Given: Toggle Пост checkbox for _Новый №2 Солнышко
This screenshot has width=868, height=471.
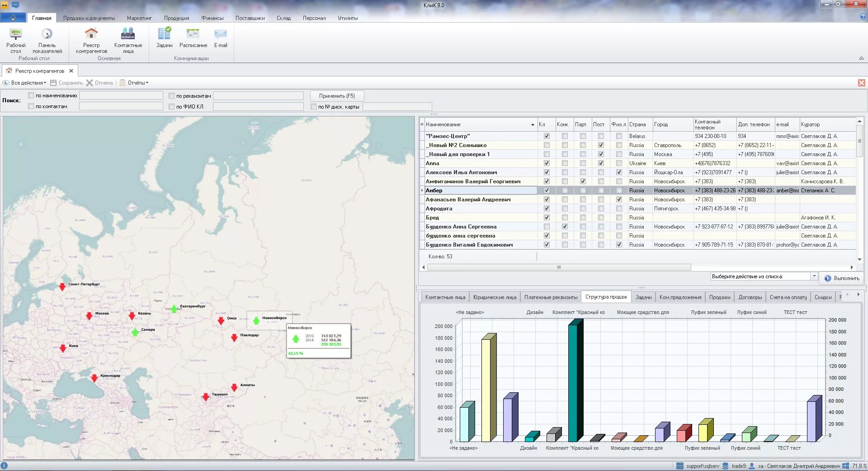Looking at the screenshot, I should (601, 145).
